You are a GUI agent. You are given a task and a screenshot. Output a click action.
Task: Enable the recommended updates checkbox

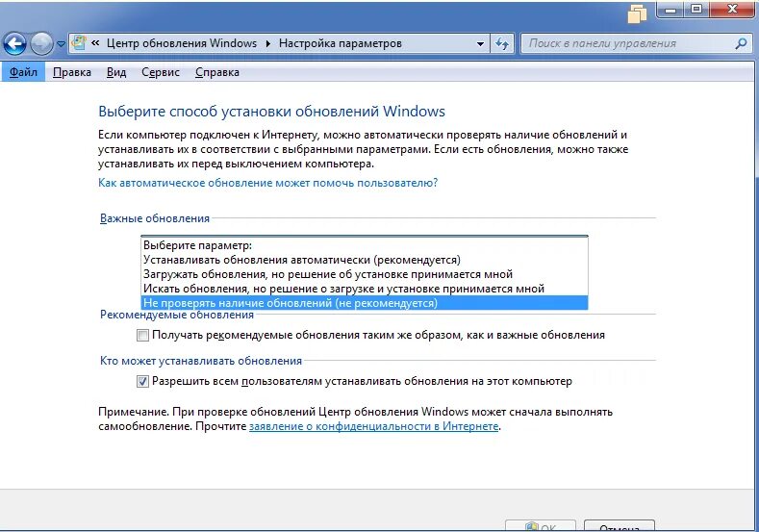tap(142, 335)
